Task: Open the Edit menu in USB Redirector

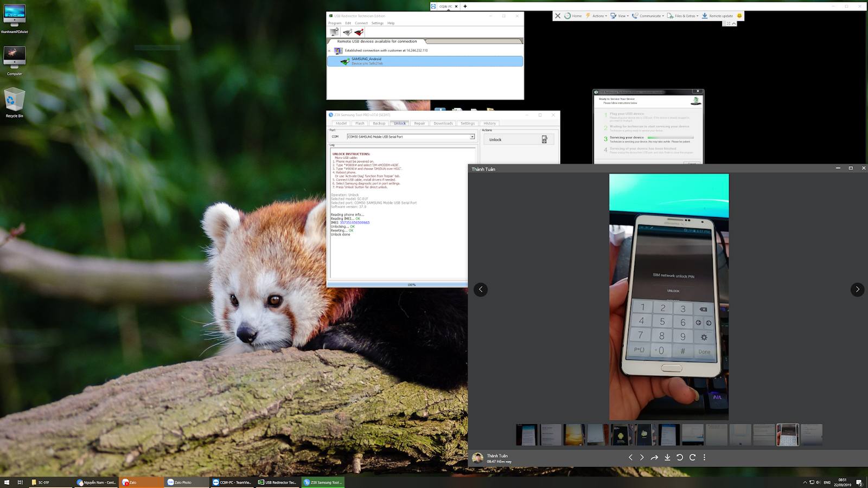Action: click(x=348, y=23)
